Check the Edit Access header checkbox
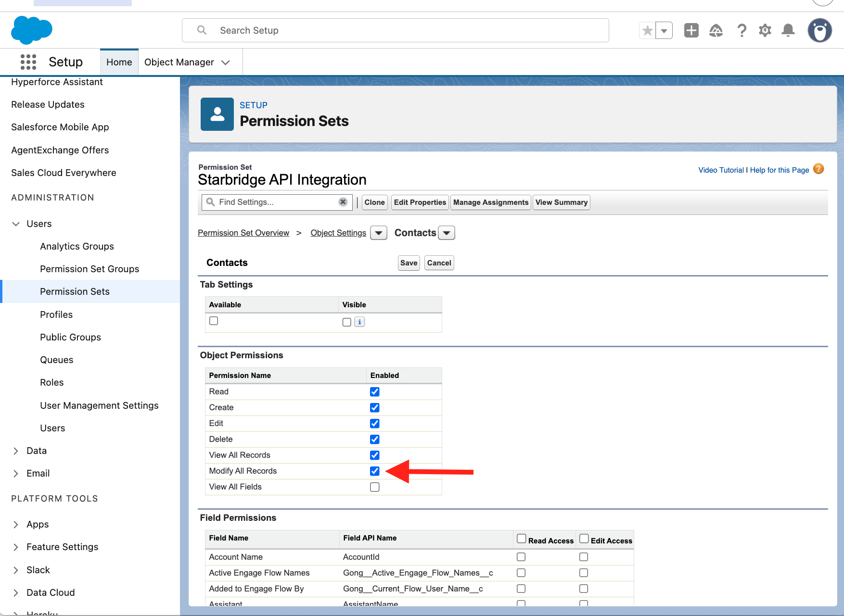 (584, 539)
